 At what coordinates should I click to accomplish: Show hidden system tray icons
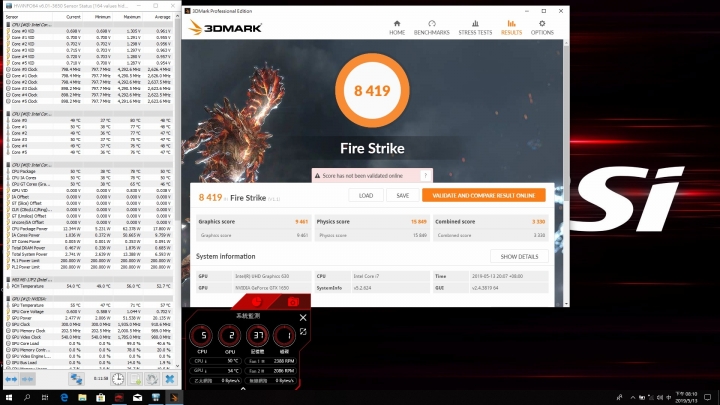632,398
